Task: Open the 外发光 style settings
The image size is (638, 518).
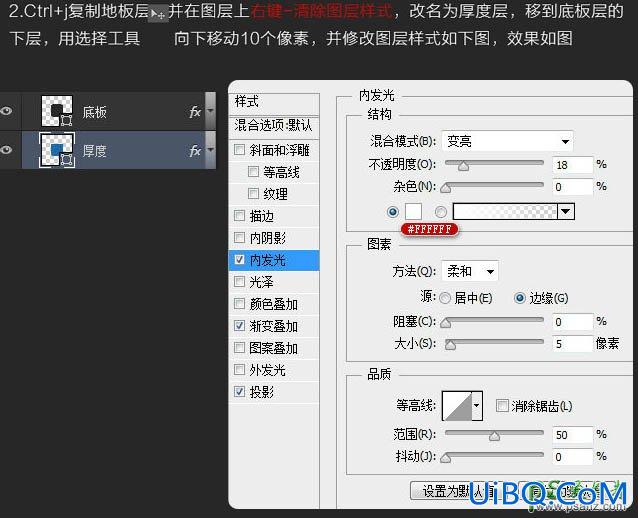Action: (x=267, y=370)
